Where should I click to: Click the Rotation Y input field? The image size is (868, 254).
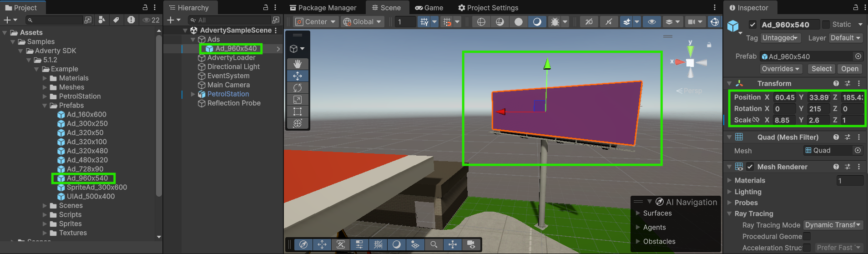pos(818,109)
